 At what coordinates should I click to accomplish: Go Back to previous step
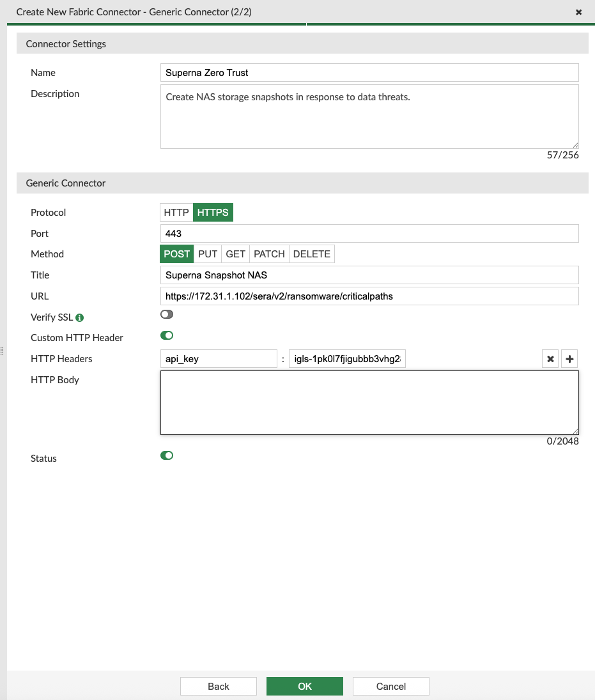click(218, 686)
